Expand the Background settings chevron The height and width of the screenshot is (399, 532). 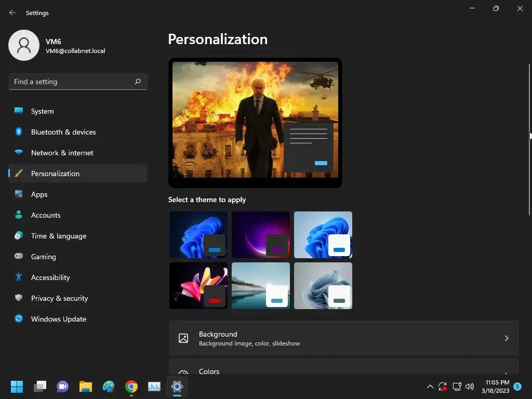(x=506, y=338)
